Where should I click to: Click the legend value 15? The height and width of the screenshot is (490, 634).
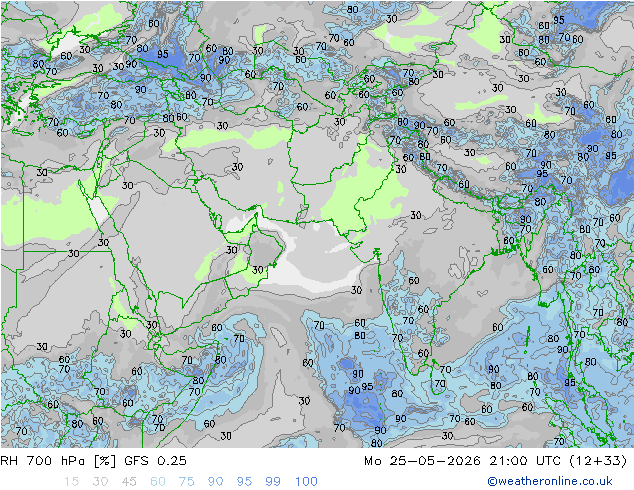(x=71, y=482)
